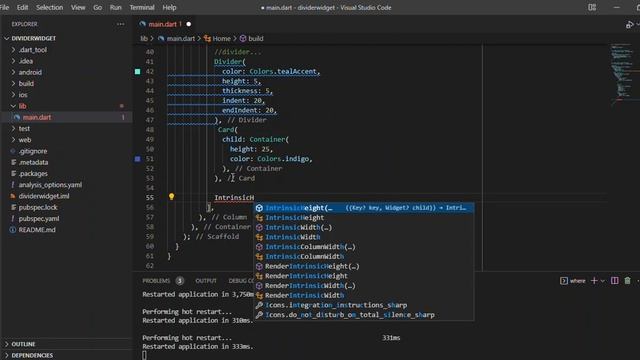This screenshot has width=640, height=360.
Task: Open README.md file
Action: pyautogui.click(x=37, y=230)
